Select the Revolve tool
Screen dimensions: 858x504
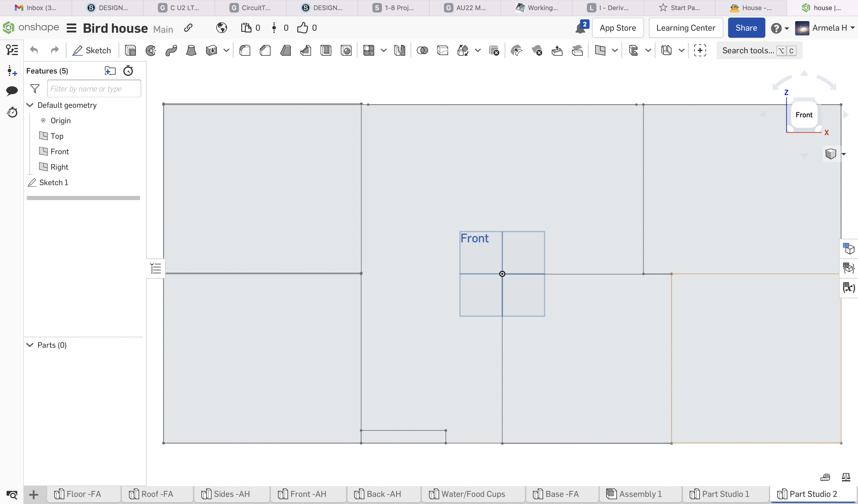pos(150,50)
